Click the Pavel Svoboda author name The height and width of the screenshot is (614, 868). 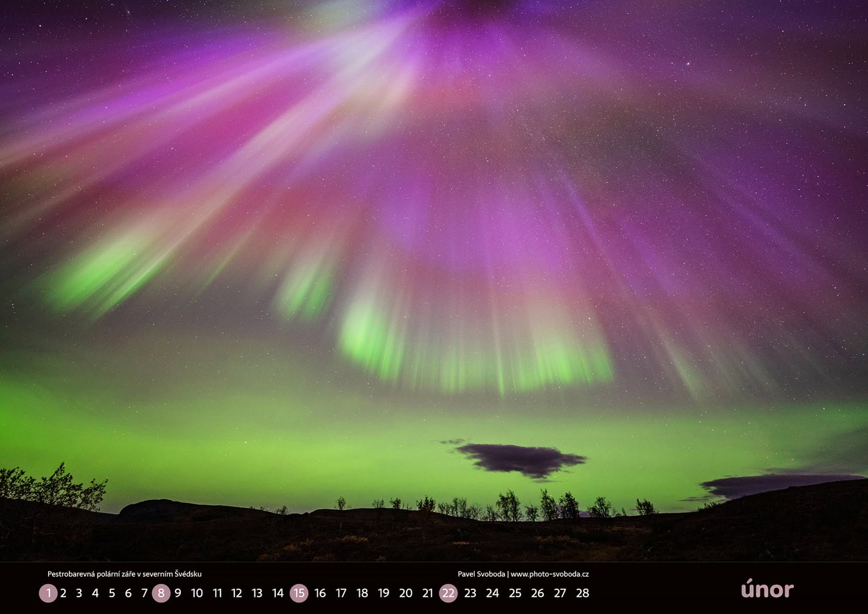(480, 574)
